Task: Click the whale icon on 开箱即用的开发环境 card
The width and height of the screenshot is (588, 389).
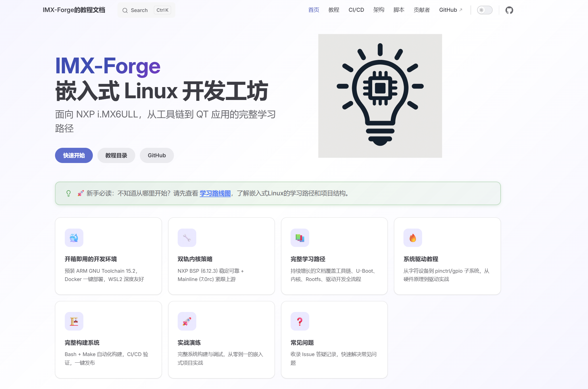Action: click(74, 238)
